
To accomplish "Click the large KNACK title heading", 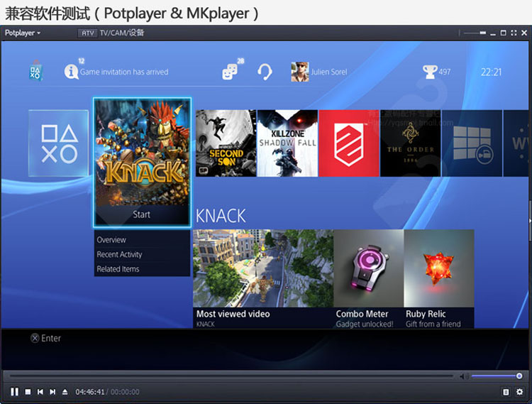I will click(221, 216).
